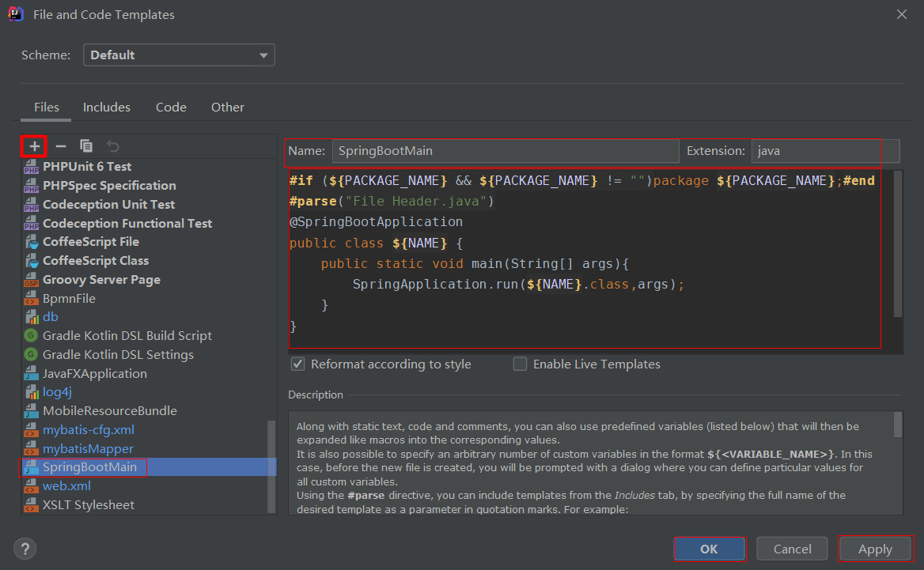
Task: Switch to the Includes tab
Action: 107,108
